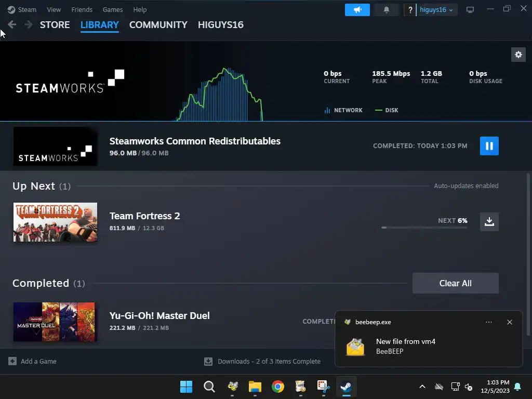Viewport: 532px width, 399px height.
Task: Open Windows Start menu
Action: [186, 387]
